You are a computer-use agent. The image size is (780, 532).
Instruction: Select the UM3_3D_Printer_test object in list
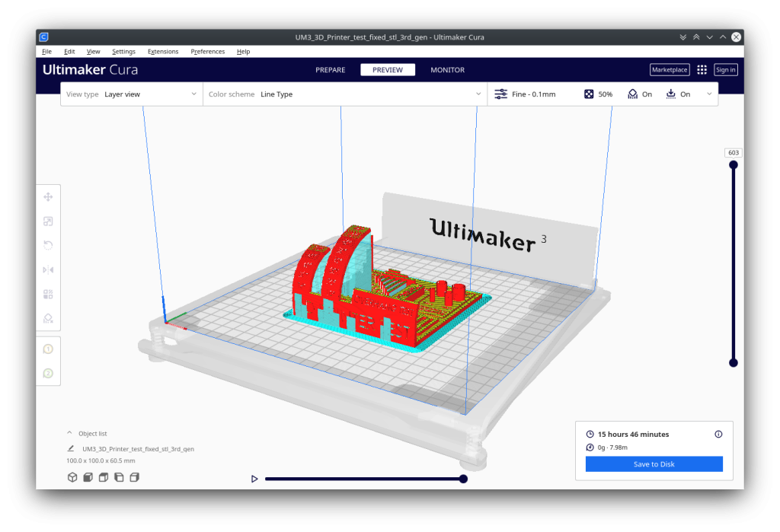click(138, 449)
